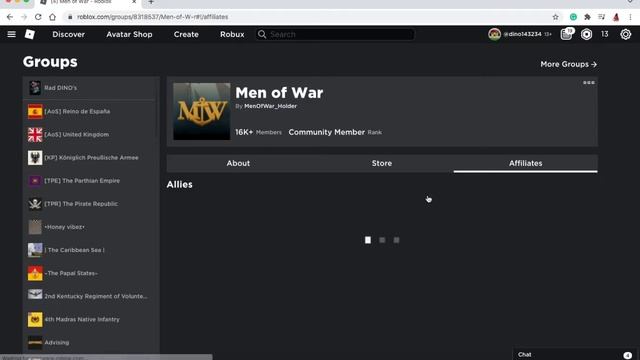Open the media control playlist icon
This screenshot has width=640, height=360.
tap(602, 17)
